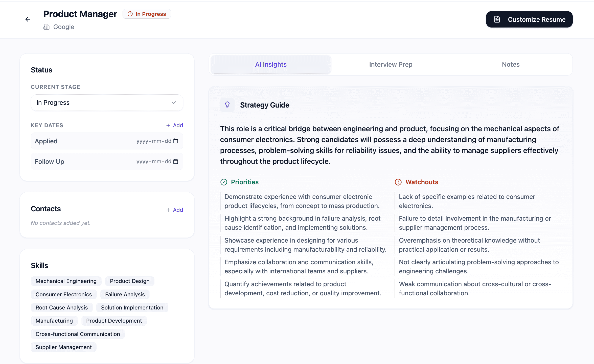Viewport: 594px width, 364px height.
Task: Click Customize Resume button
Action: pos(529,19)
